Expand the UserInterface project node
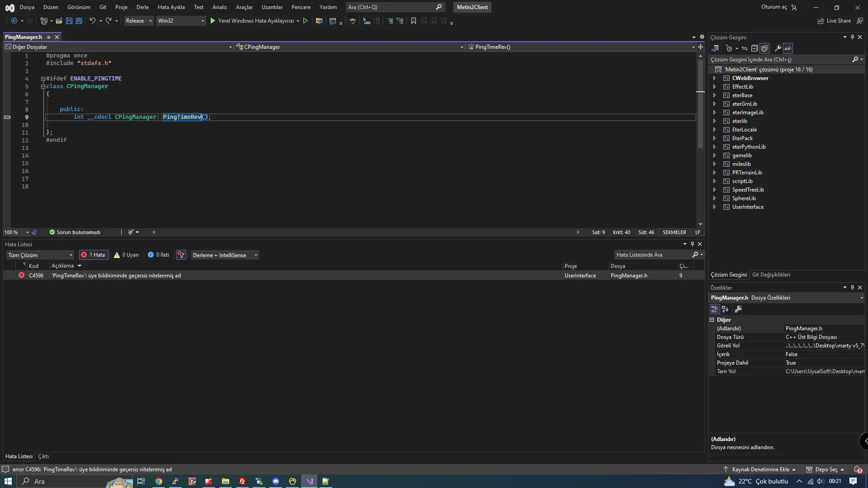The height and width of the screenshot is (488, 868). tap(715, 207)
